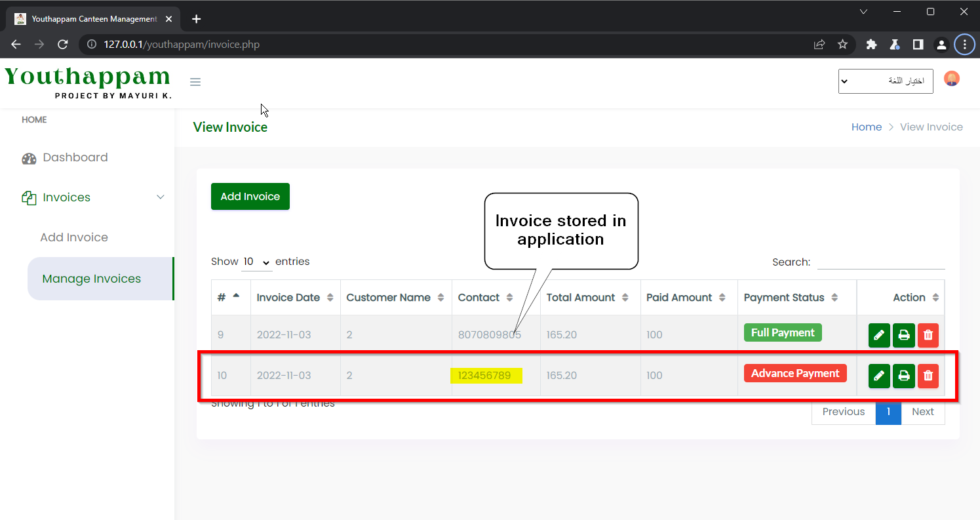Go back with the browser back arrow
980x520 pixels.
point(16,45)
